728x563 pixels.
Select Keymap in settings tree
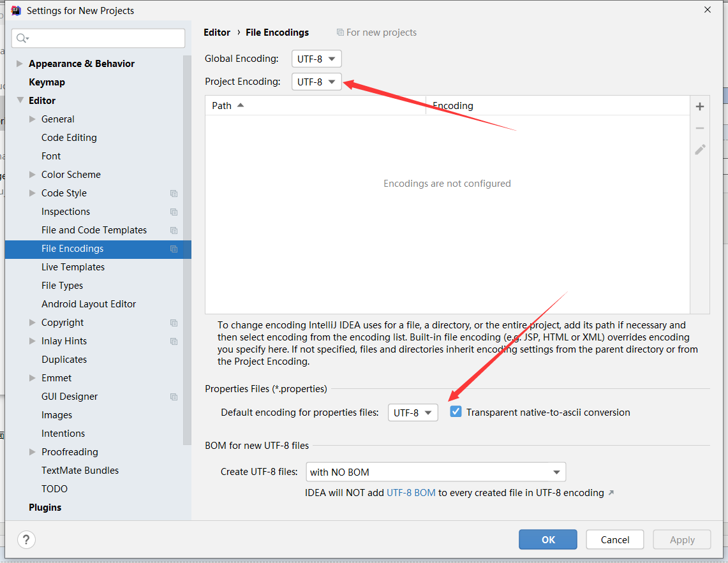point(47,82)
